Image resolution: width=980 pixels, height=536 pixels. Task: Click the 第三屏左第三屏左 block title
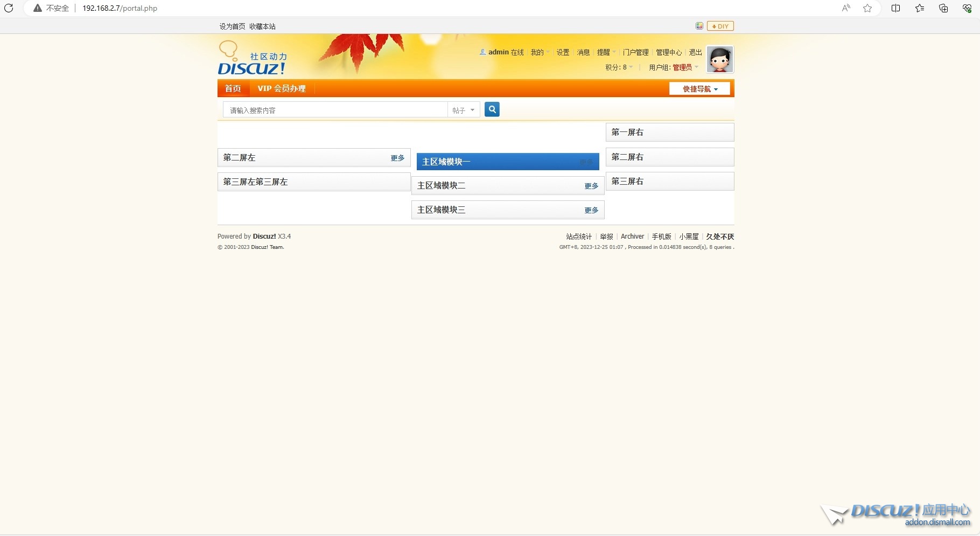255,182
